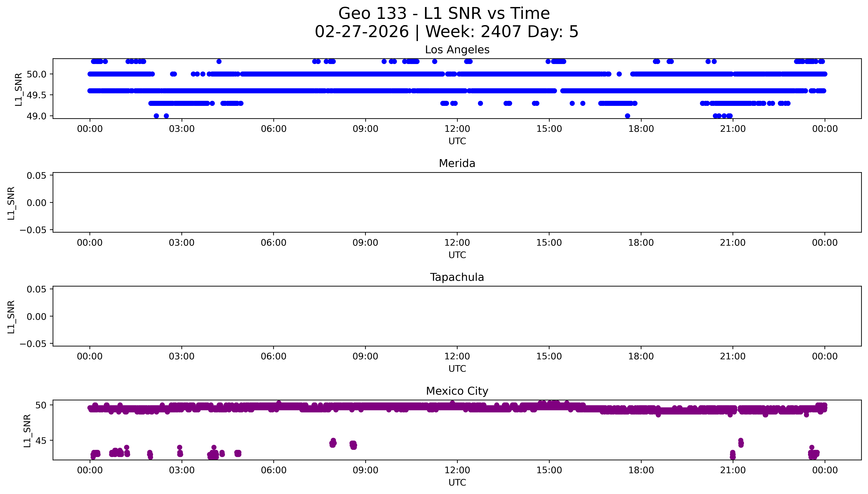Click the 21:00 tick label under Mexico City

click(x=733, y=470)
